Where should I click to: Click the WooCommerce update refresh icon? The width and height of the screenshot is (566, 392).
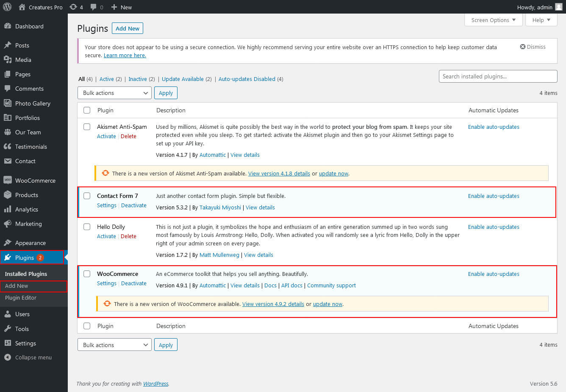click(x=107, y=303)
